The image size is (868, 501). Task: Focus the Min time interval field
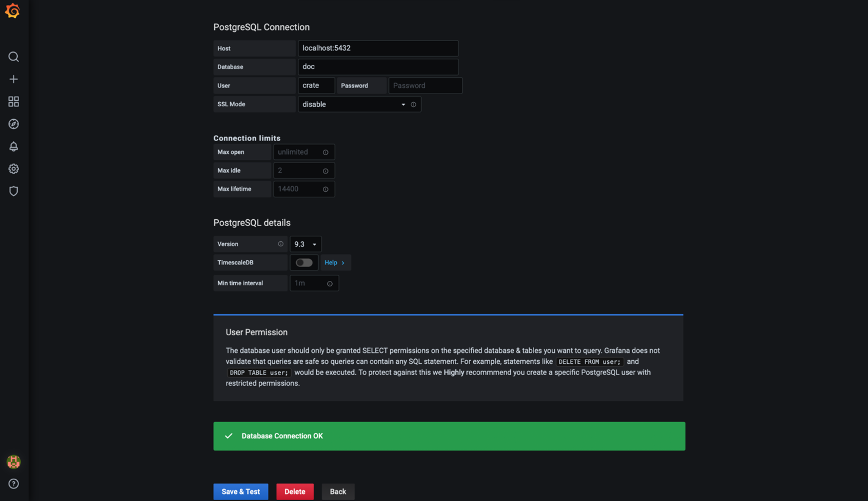point(314,283)
